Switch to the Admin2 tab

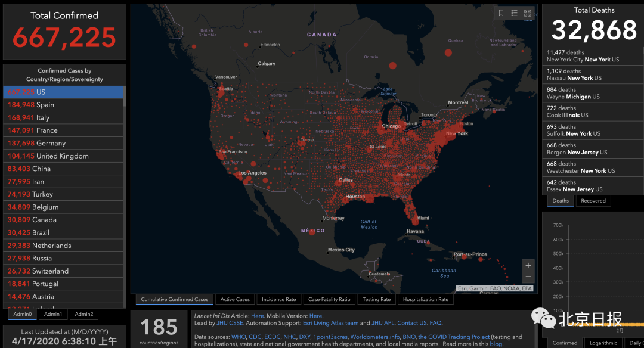point(84,314)
